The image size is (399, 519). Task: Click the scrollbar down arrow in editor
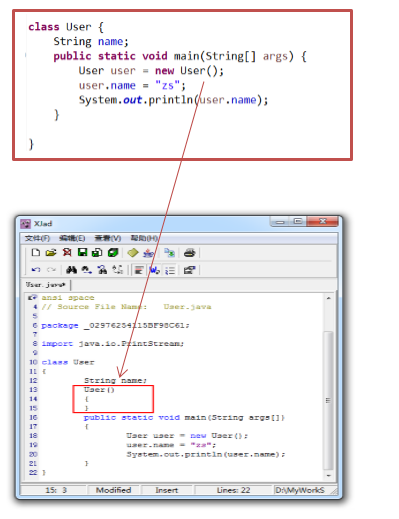tap(329, 476)
